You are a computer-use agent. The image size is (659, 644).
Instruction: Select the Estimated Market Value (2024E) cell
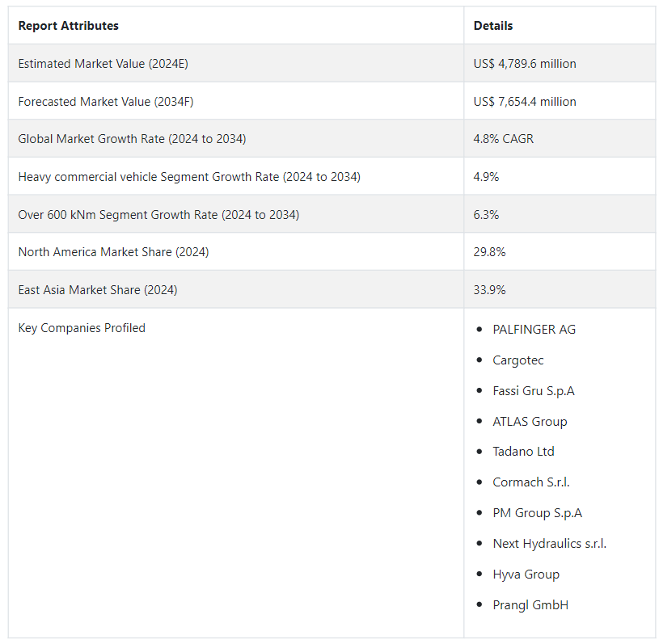(103, 64)
